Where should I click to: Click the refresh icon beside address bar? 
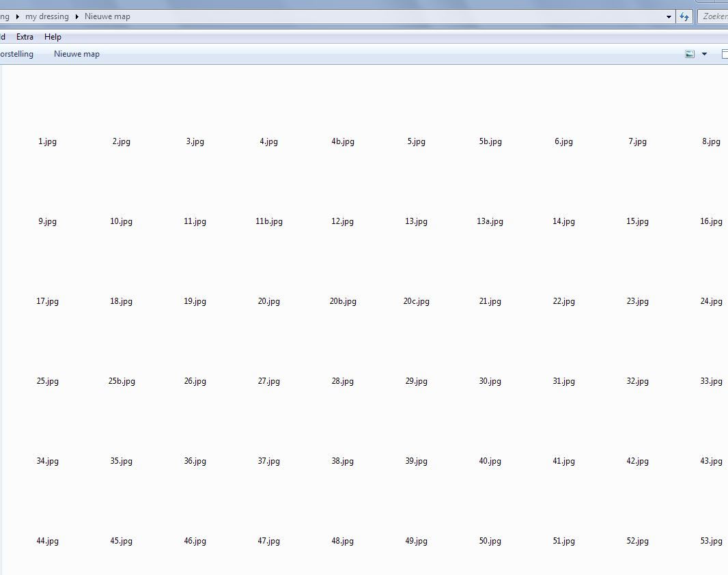click(x=684, y=16)
